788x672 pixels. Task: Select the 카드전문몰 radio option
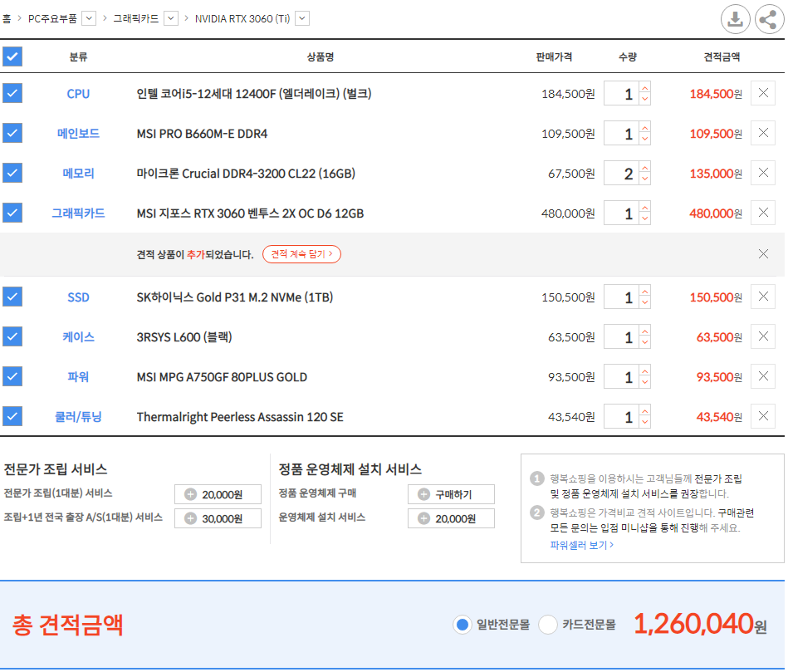coord(548,625)
